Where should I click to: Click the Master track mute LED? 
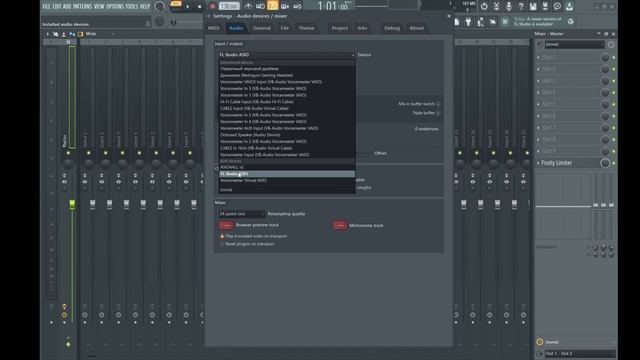coord(68,153)
